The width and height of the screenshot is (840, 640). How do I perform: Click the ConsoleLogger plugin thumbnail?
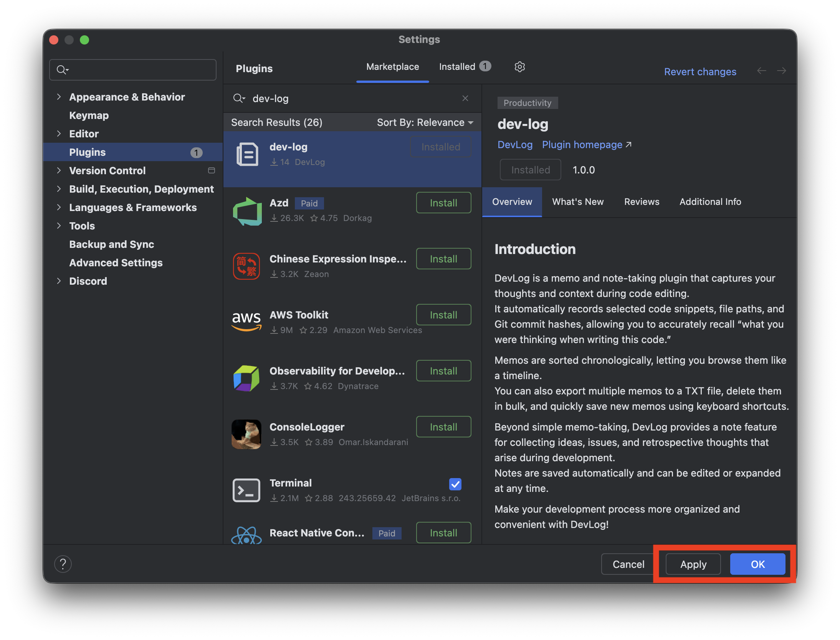[246, 434]
